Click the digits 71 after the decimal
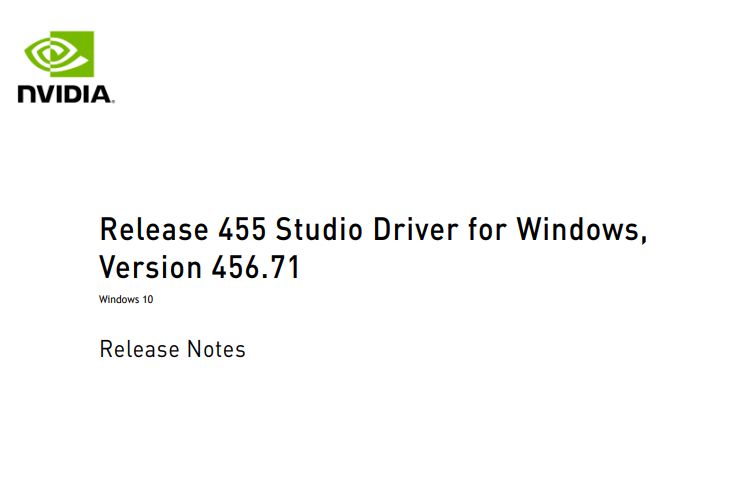This screenshot has width=733, height=484. [285, 267]
